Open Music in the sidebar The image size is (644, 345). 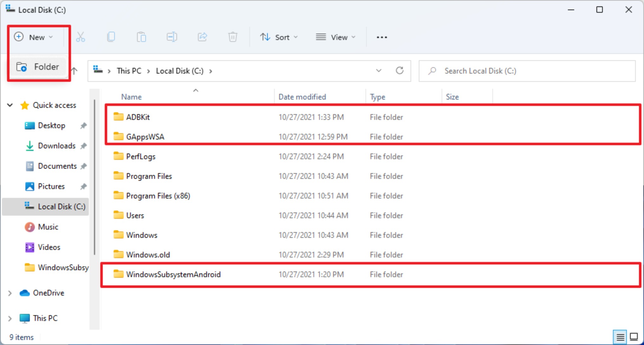point(48,227)
